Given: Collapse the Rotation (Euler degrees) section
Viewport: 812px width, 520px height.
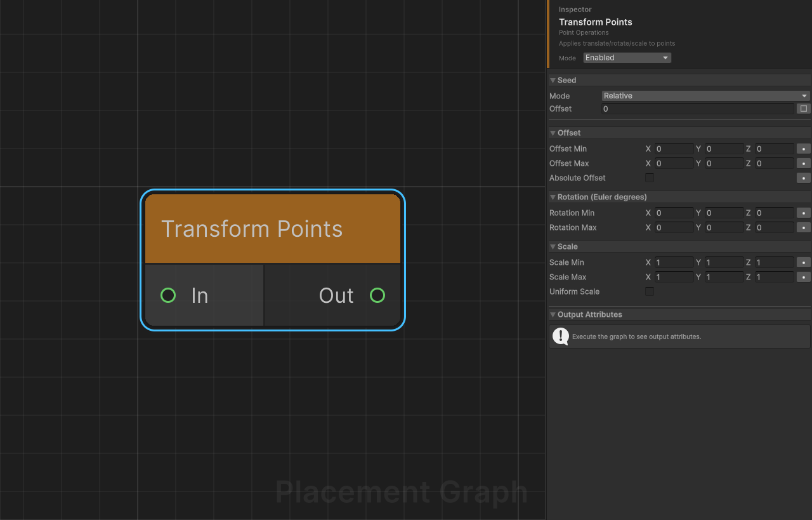Looking at the screenshot, I should pyautogui.click(x=553, y=197).
